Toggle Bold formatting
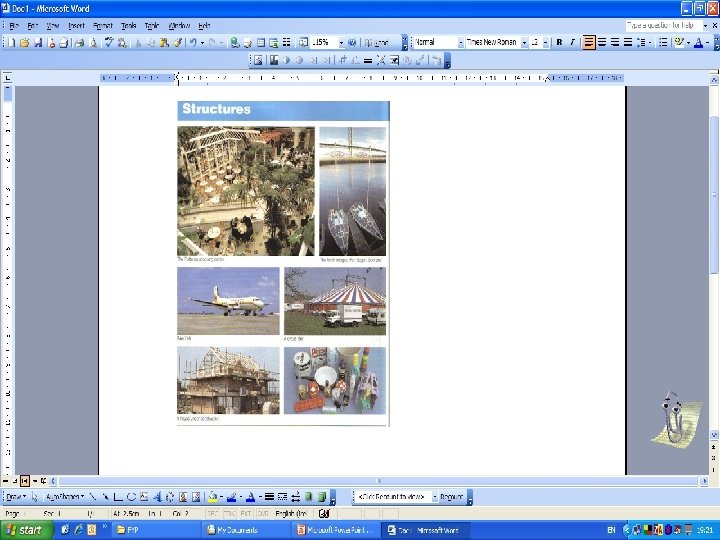Viewport: 720px width, 540px height. coord(559,43)
